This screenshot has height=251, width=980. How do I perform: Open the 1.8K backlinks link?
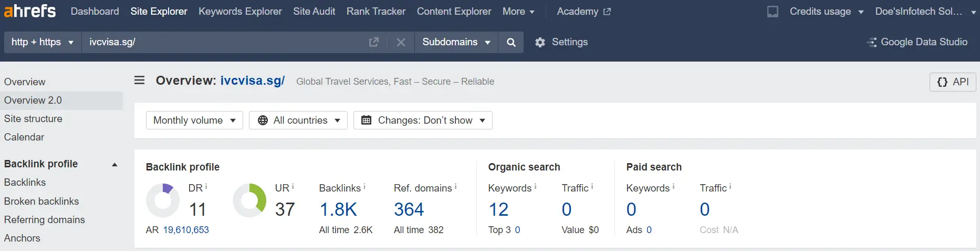(338, 209)
